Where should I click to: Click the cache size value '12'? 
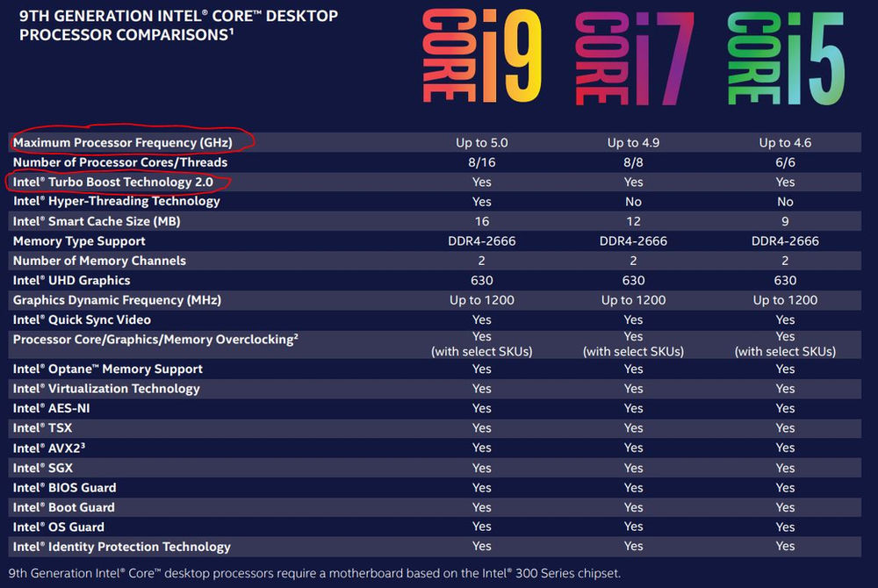633,221
